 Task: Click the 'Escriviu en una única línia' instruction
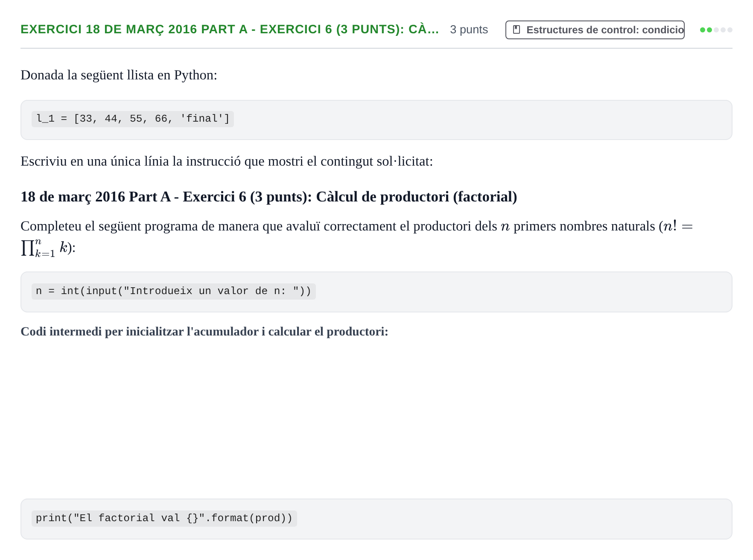point(227,161)
